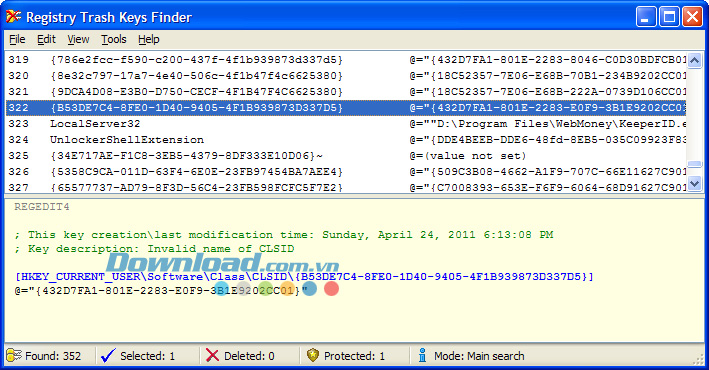This screenshot has width=709, height=370.
Task: Click the Registry Trash Keys Finder title icon
Action: click(x=14, y=17)
